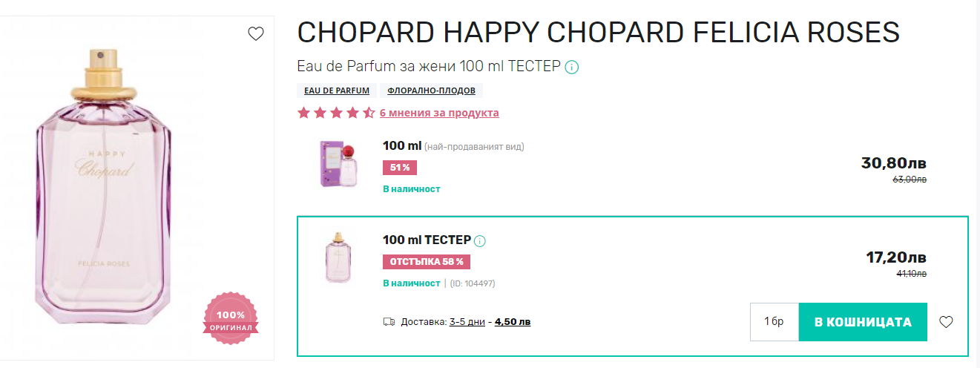Add product to wishlist via image heart icon
Screen dimensions: 980x368
[255, 33]
